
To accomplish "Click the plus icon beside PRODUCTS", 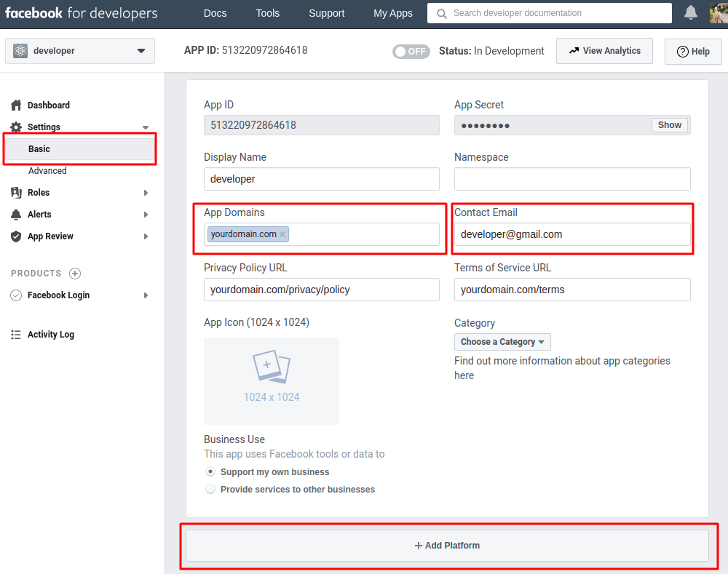I will click(75, 274).
